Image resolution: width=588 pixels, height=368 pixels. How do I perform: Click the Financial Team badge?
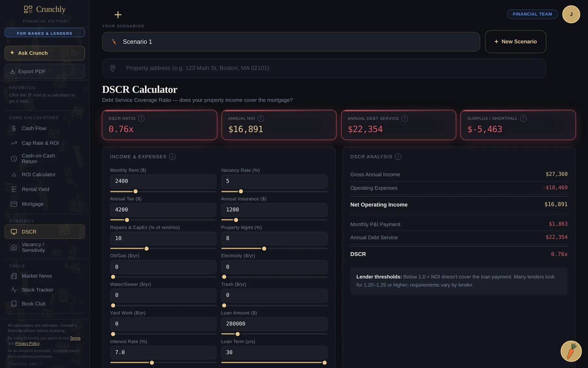point(532,14)
